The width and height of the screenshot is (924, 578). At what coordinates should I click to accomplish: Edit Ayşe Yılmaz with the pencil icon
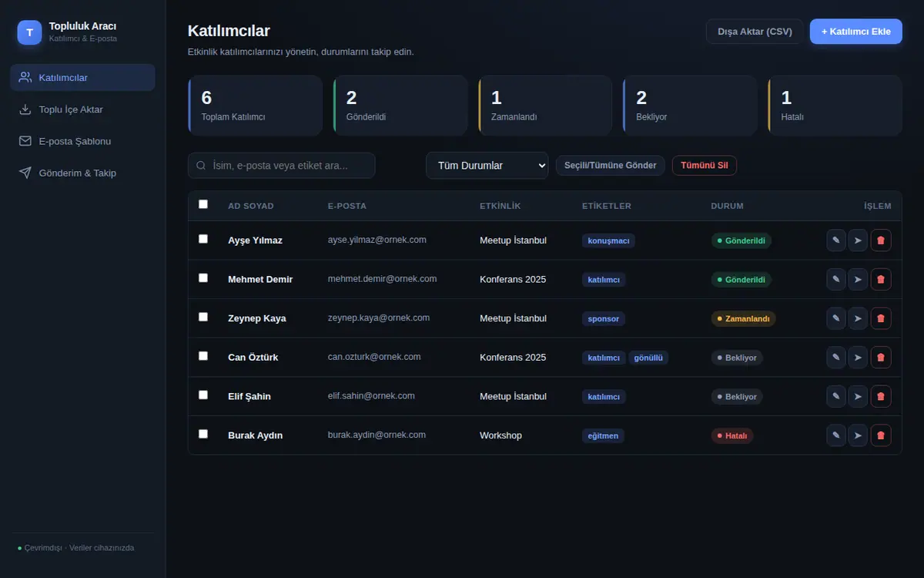[836, 240]
